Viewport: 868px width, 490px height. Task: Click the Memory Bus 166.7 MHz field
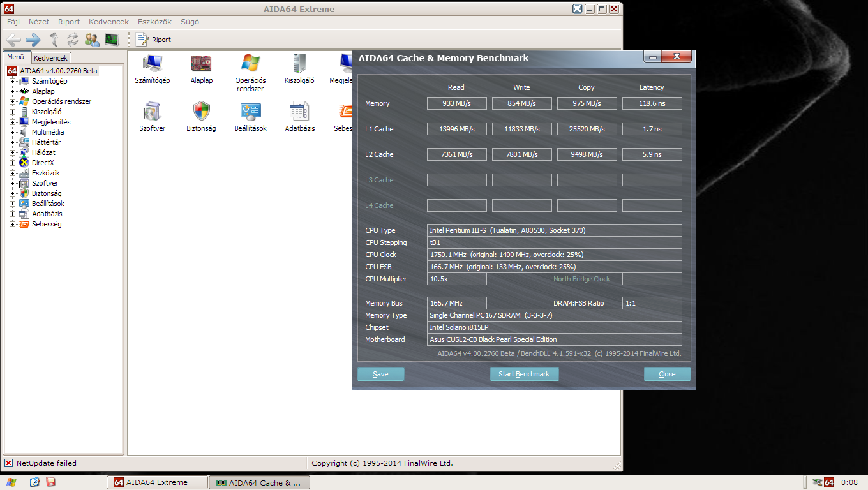(x=457, y=303)
